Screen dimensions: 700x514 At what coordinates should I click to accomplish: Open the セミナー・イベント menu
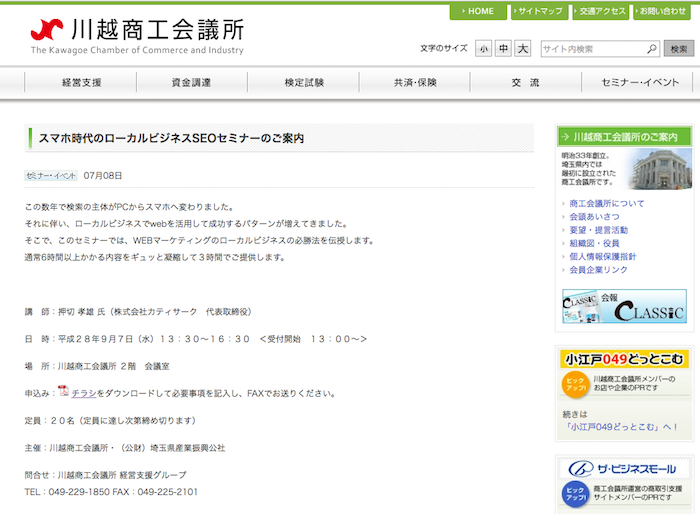640,83
